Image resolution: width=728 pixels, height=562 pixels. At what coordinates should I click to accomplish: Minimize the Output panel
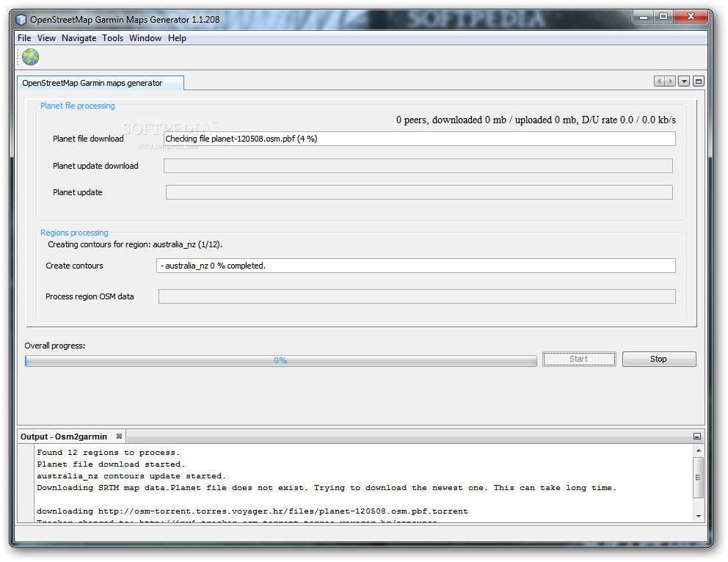point(697,437)
